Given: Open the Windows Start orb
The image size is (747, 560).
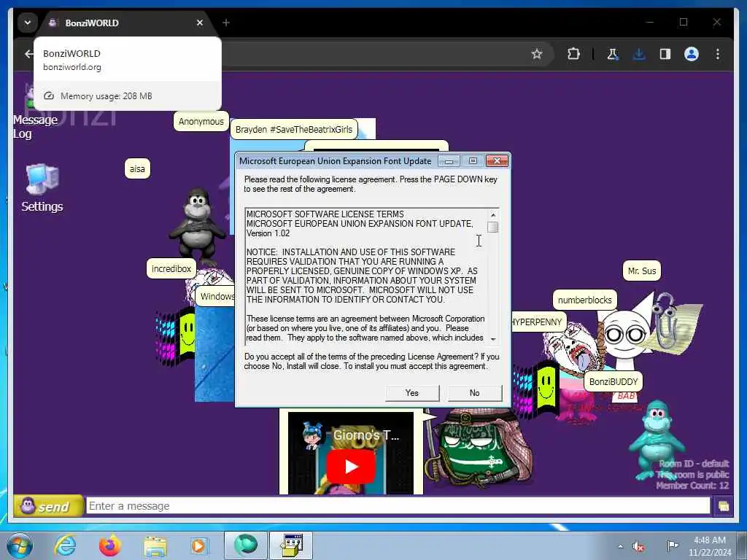Looking at the screenshot, I should click(20, 545).
